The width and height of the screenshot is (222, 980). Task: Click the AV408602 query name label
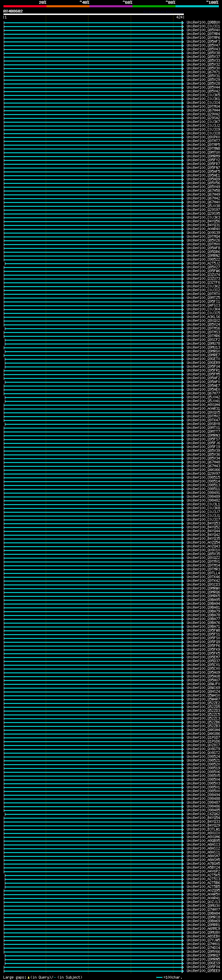click(13, 11)
